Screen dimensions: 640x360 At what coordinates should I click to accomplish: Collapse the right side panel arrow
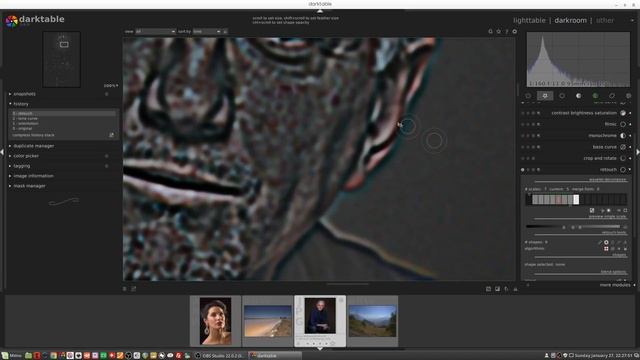tap(638, 152)
